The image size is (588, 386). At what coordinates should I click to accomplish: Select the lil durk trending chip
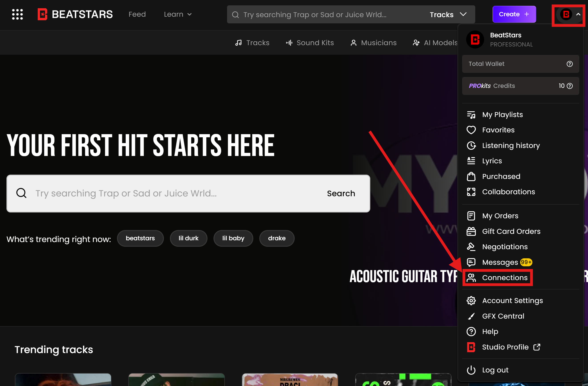click(189, 238)
